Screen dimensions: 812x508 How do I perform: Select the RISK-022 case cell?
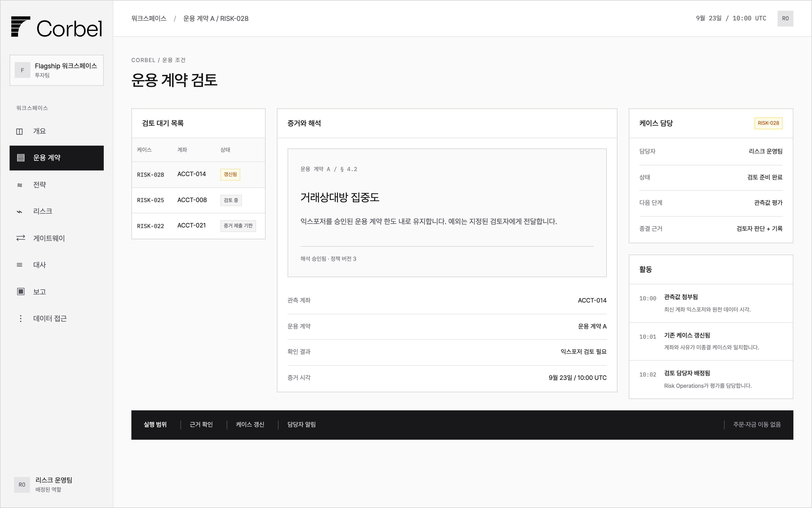(150, 226)
